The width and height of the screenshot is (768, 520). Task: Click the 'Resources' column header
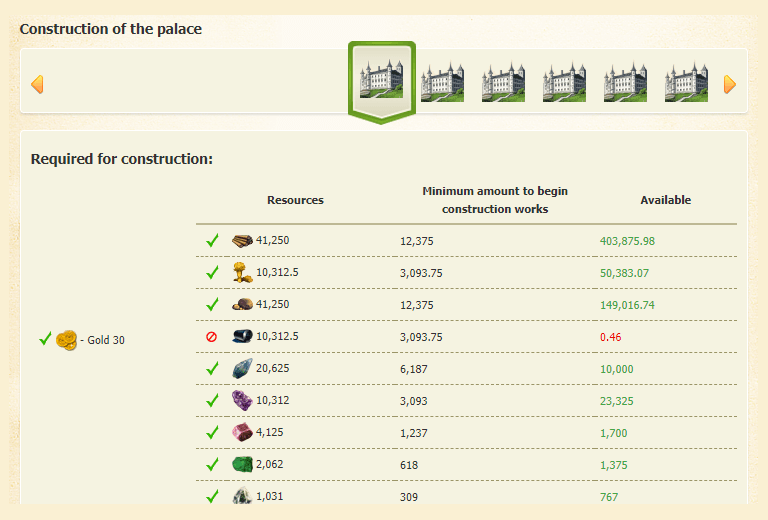pos(295,200)
